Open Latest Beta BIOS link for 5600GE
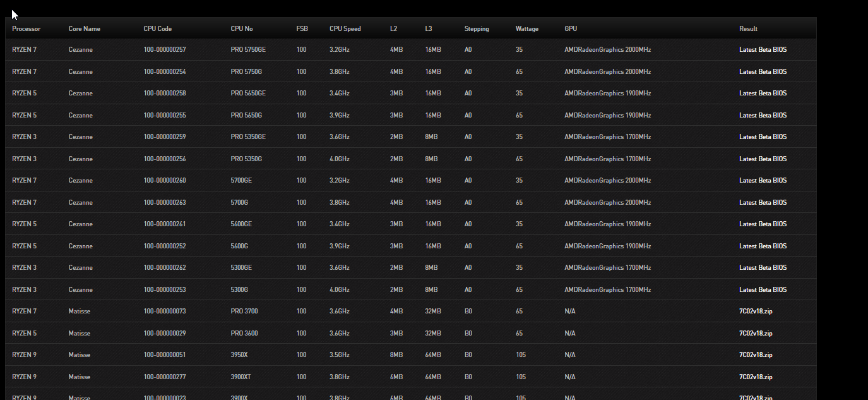 click(x=763, y=224)
